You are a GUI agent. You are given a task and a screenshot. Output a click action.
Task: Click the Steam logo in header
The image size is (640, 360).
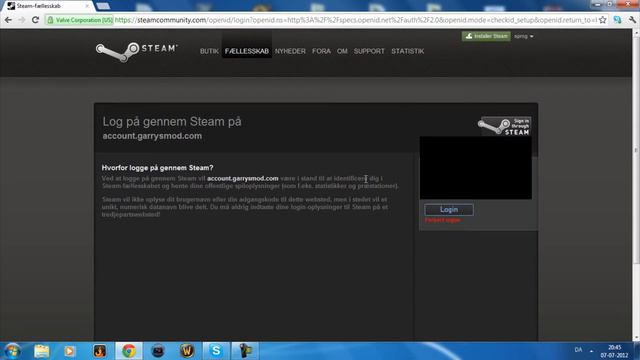[x=136, y=51]
